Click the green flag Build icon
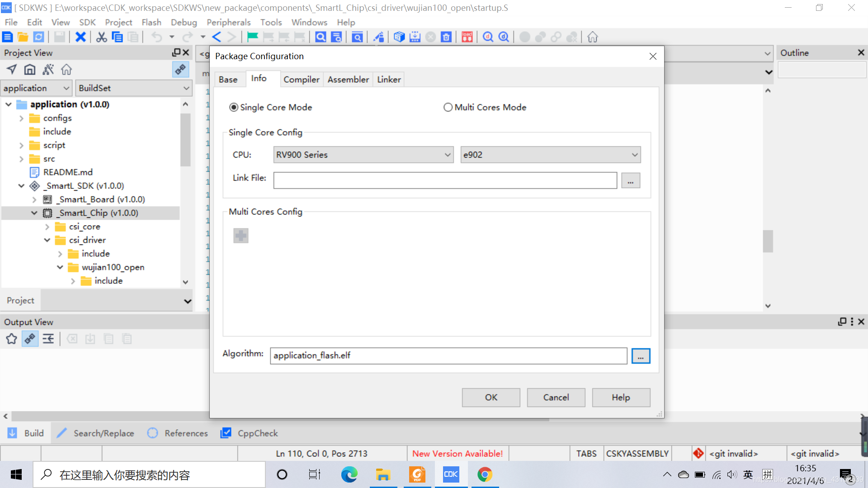 [x=253, y=37]
